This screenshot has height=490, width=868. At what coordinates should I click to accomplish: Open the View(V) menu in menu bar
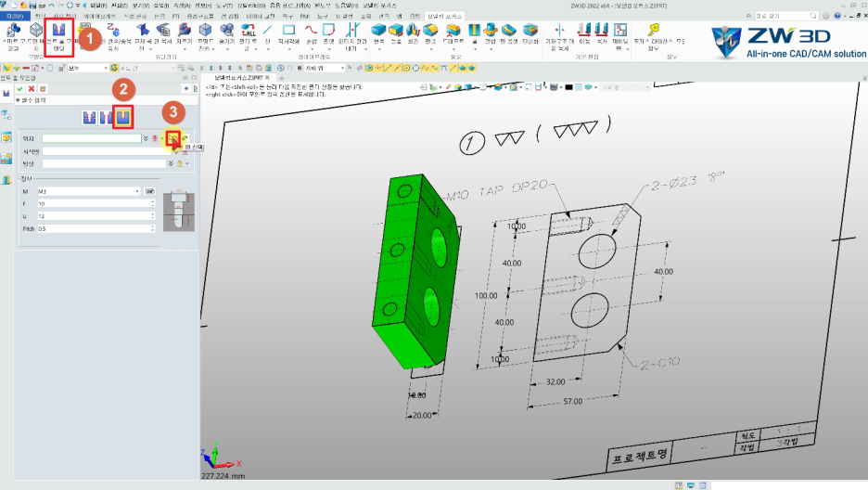(141, 5)
